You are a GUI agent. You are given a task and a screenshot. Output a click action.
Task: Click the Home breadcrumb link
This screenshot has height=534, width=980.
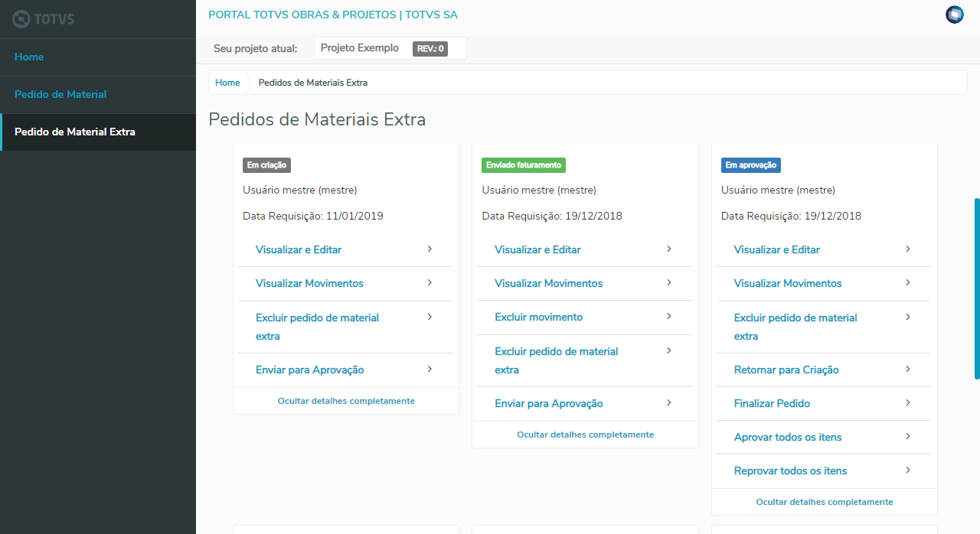227,83
